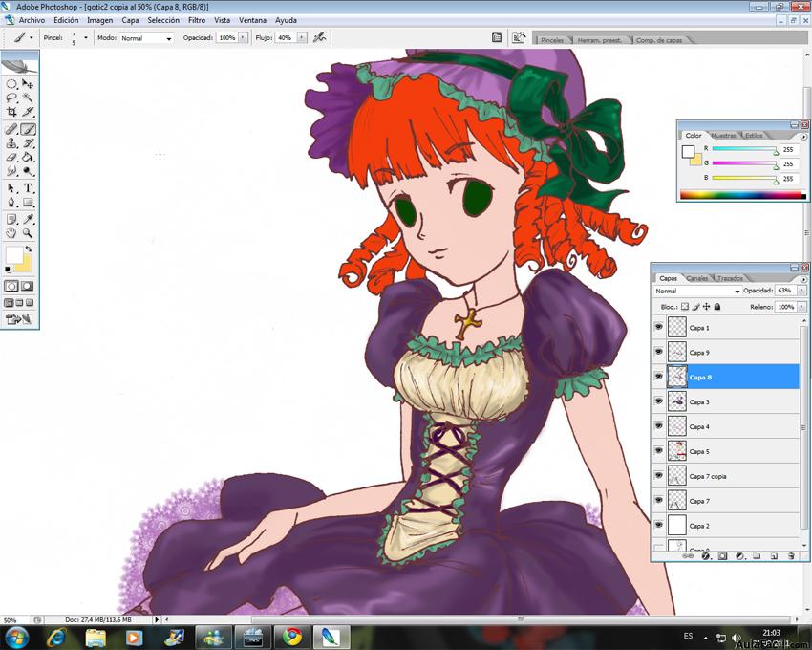Select the Paint Bucket tool
The image size is (812, 650).
coord(28,158)
